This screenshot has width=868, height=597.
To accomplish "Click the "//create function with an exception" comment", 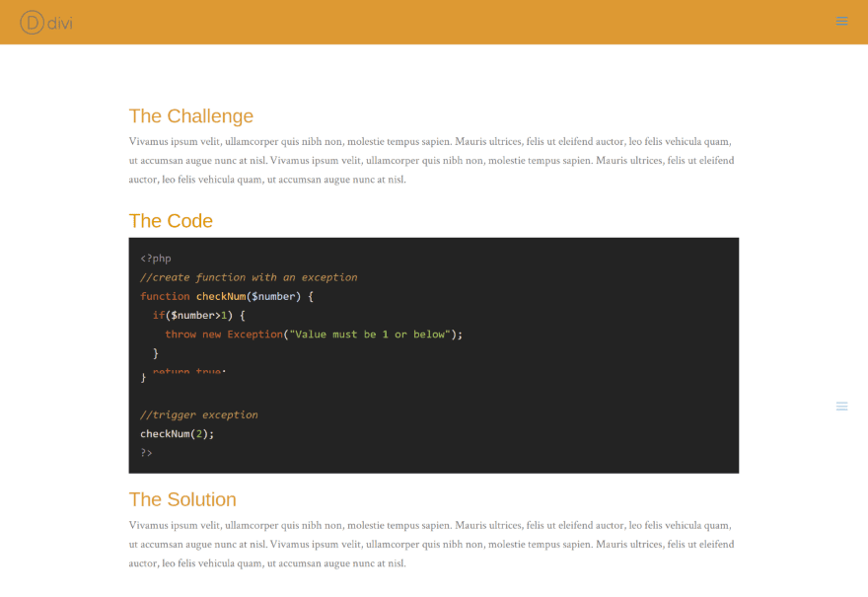I will pos(249,277).
